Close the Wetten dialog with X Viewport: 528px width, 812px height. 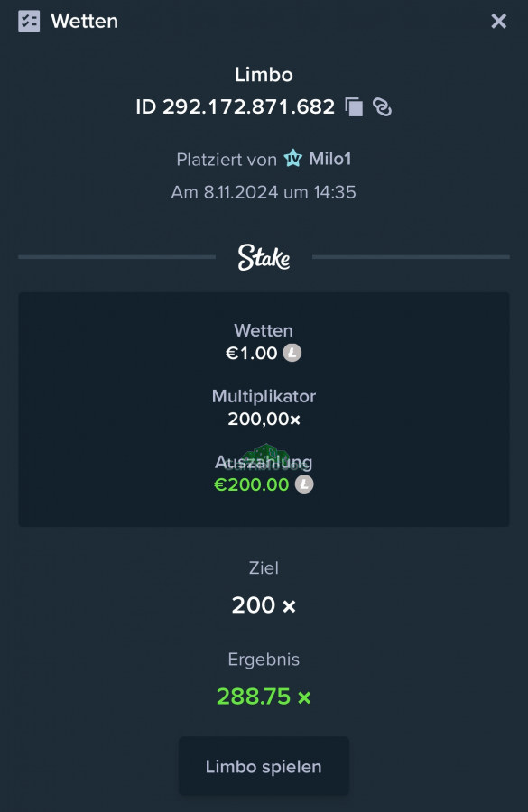(x=498, y=22)
